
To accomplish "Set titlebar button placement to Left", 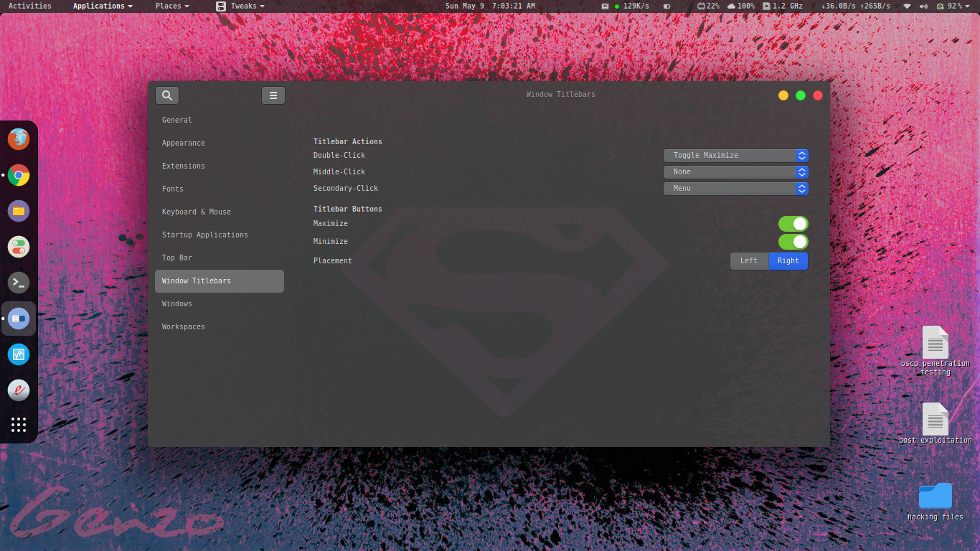I will [748, 261].
